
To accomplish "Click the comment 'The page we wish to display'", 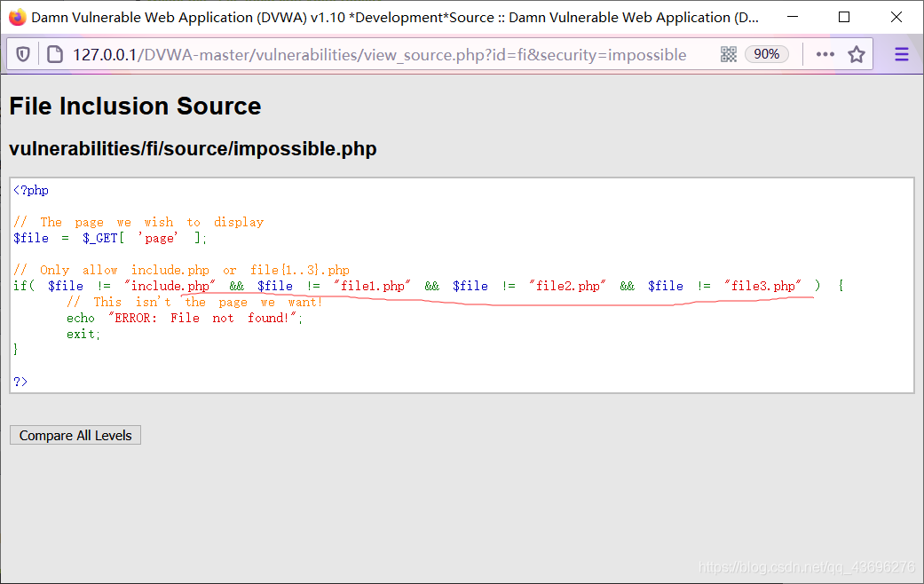I will pos(138,222).
